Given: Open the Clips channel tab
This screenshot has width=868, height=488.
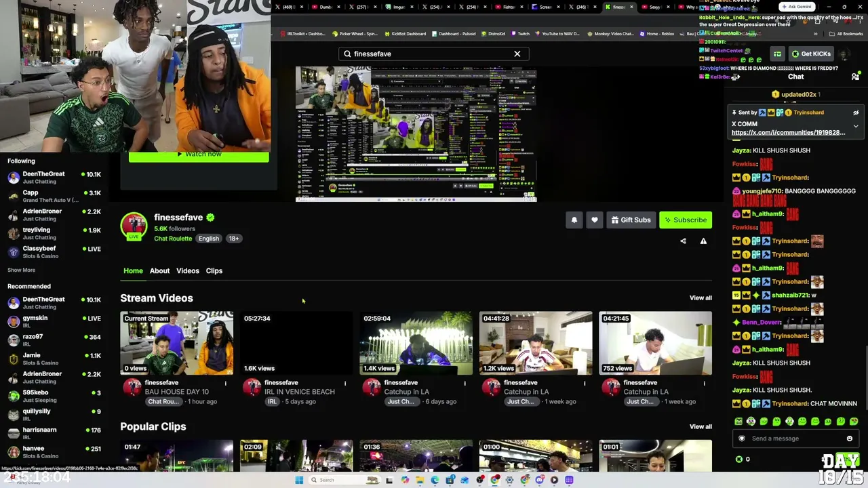Looking at the screenshot, I should [x=214, y=270].
